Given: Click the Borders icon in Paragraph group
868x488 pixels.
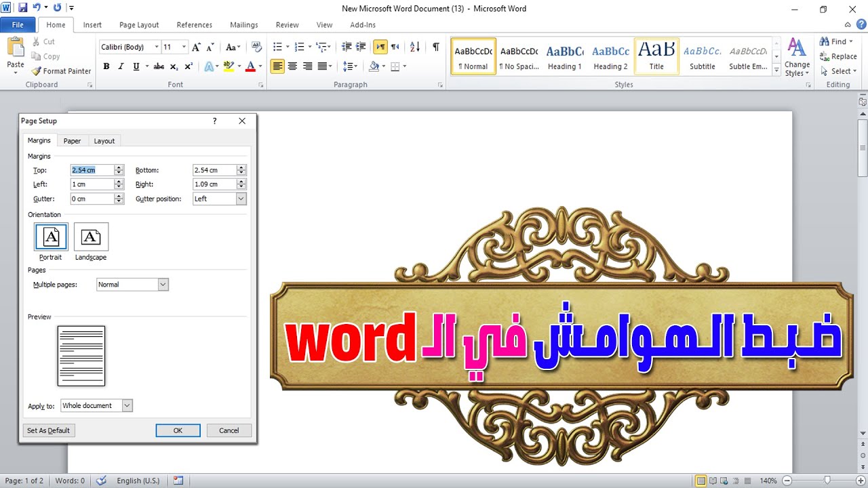Looking at the screenshot, I should coord(395,66).
